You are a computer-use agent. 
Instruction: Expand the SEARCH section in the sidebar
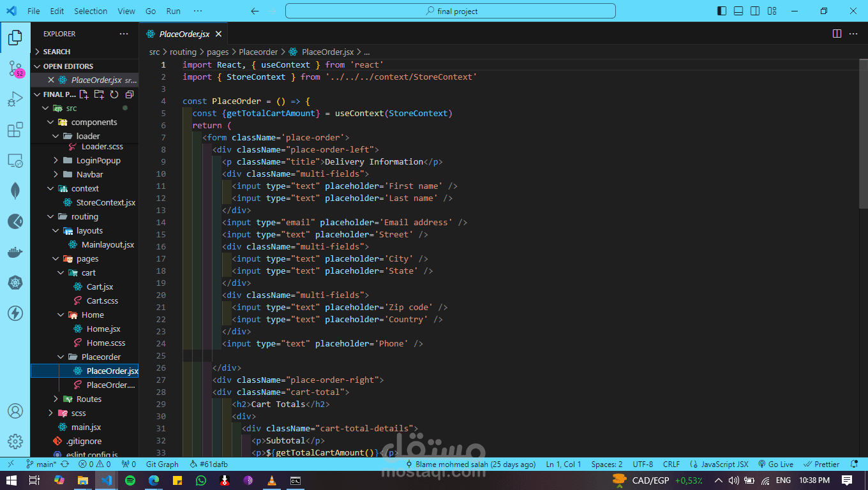[84, 52]
